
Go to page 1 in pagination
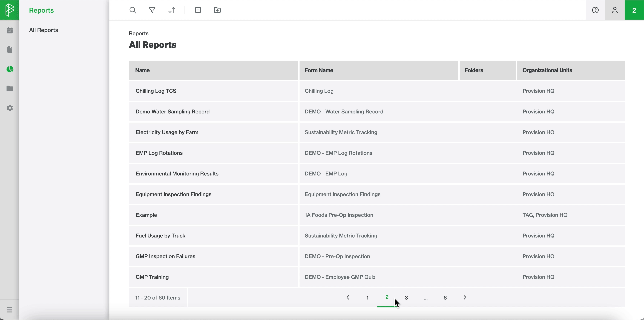click(367, 298)
